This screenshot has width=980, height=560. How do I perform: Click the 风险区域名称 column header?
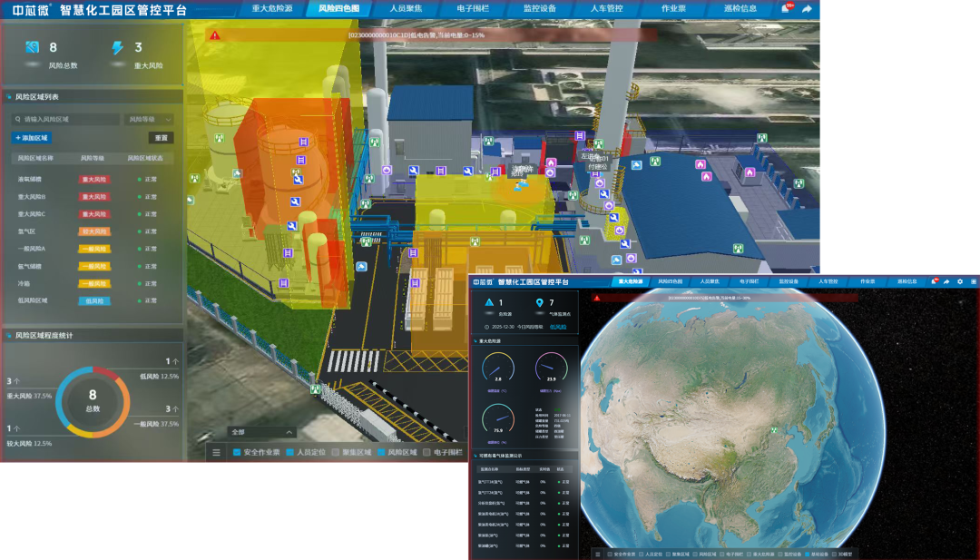[x=35, y=158]
